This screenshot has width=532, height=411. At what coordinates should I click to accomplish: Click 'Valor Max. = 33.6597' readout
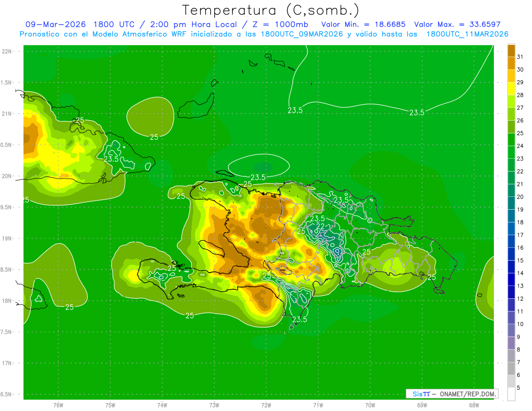(x=457, y=24)
